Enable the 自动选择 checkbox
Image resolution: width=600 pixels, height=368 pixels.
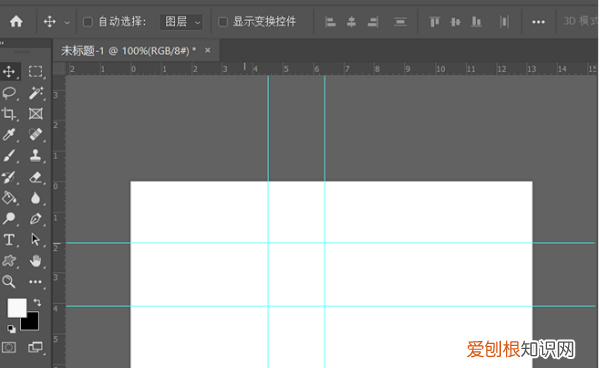click(88, 22)
